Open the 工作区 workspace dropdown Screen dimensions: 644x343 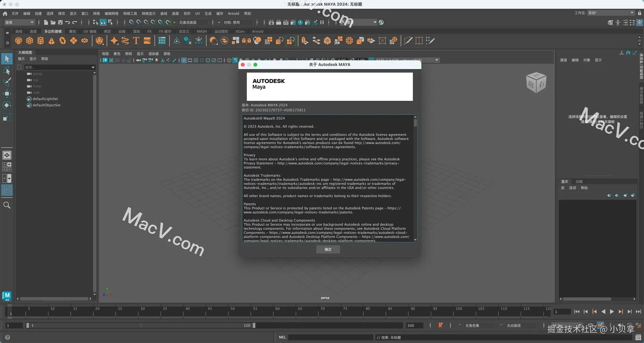611,13
